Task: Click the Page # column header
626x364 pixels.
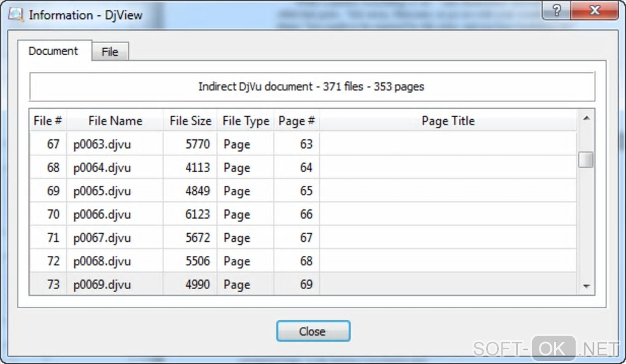Action: [296, 120]
